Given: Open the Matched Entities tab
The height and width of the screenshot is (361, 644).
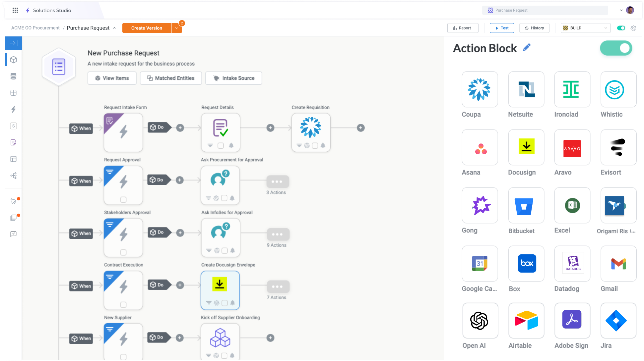Looking at the screenshot, I should (171, 78).
